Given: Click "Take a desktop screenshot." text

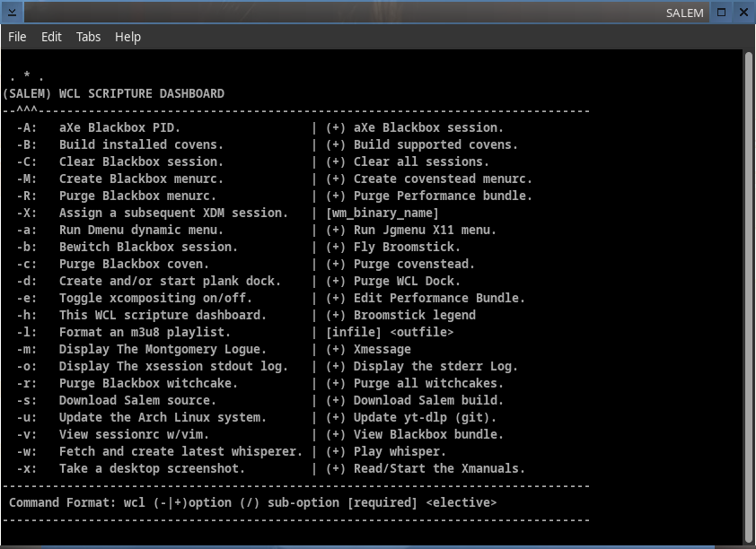Looking at the screenshot, I should point(152,468).
